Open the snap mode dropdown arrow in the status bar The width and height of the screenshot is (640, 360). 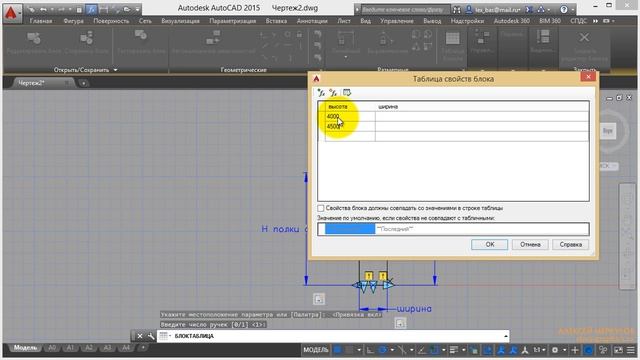click(359, 350)
